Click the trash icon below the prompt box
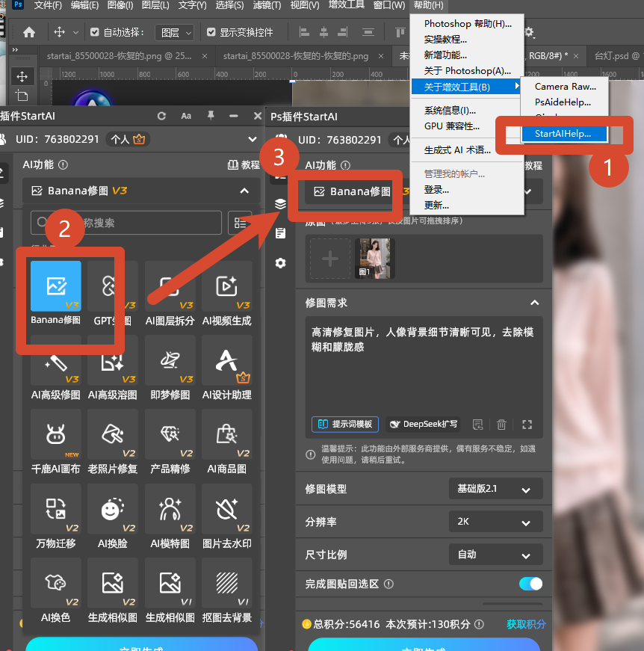644x651 pixels. click(x=501, y=425)
